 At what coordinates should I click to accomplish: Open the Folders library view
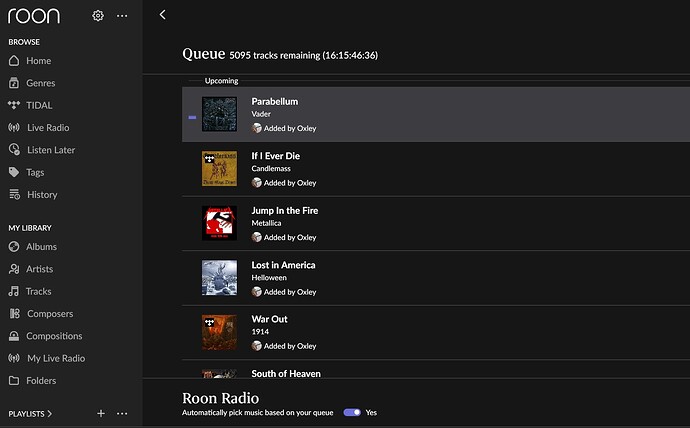(x=41, y=381)
